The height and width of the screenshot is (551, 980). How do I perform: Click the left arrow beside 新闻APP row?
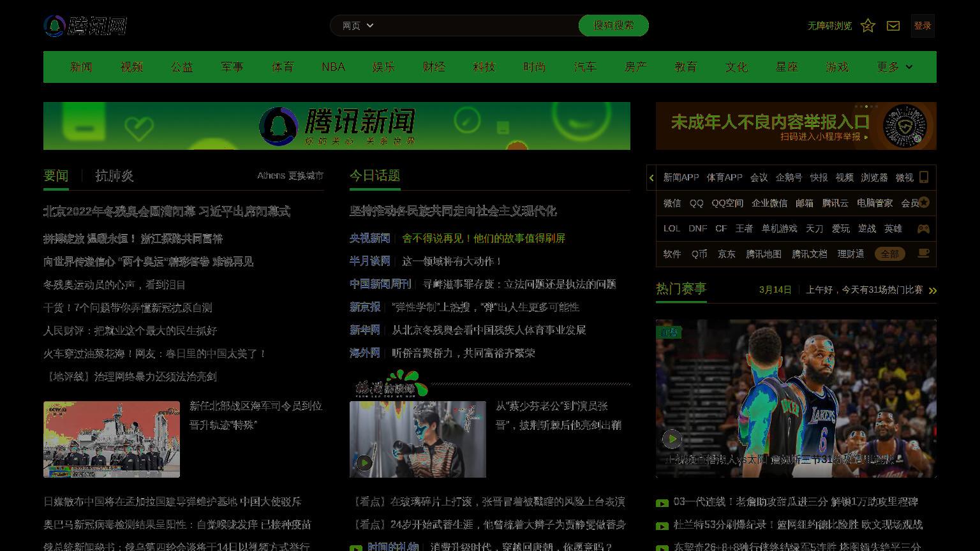pos(651,178)
